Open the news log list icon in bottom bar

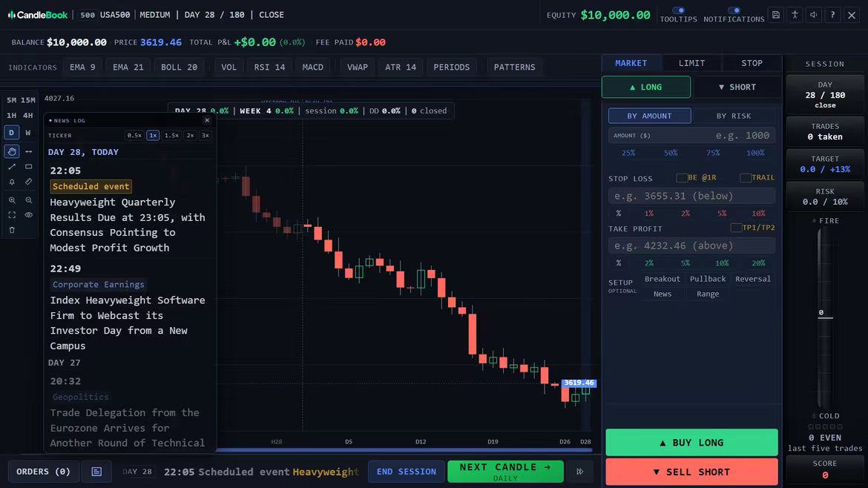pos(96,472)
